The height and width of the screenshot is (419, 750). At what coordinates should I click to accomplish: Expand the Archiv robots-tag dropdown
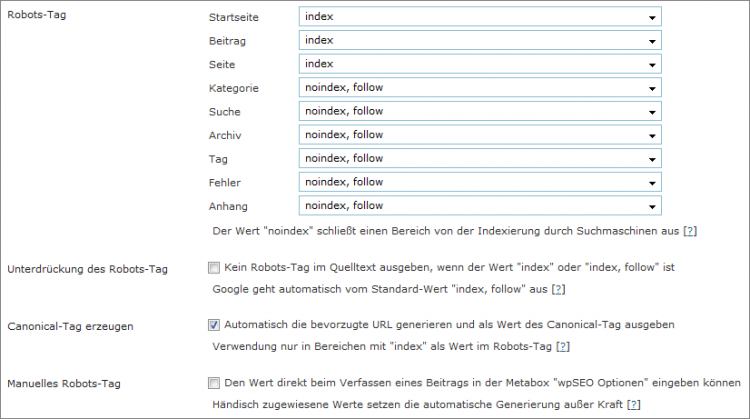tap(480, 135)
